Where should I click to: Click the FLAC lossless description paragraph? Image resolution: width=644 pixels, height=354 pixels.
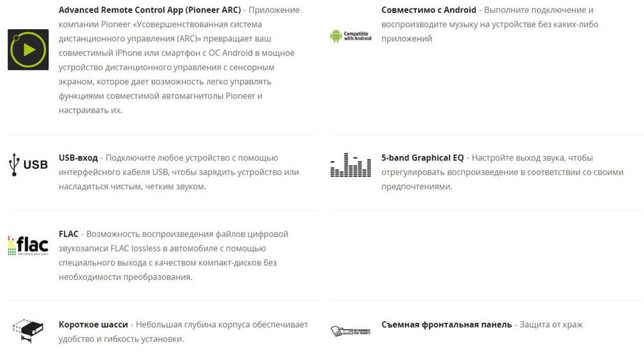[173, 256]
